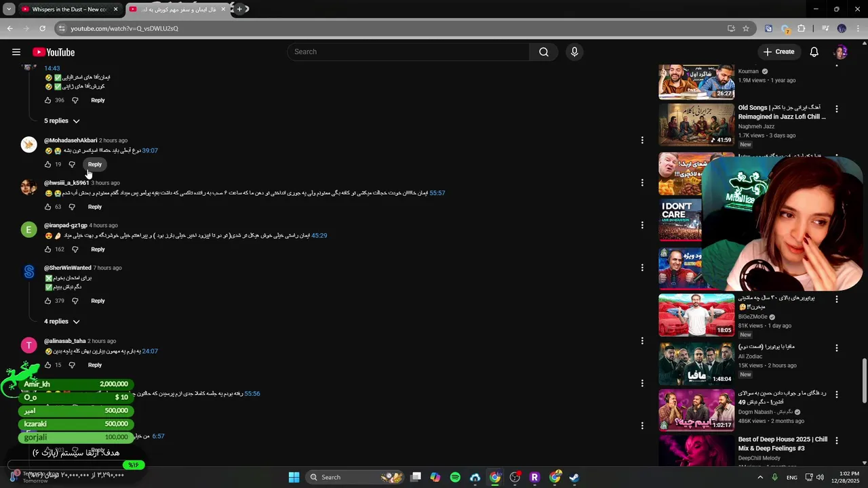Open a new Chrome tab
This screenshot has width=868, height=488.
click(239, 9)
